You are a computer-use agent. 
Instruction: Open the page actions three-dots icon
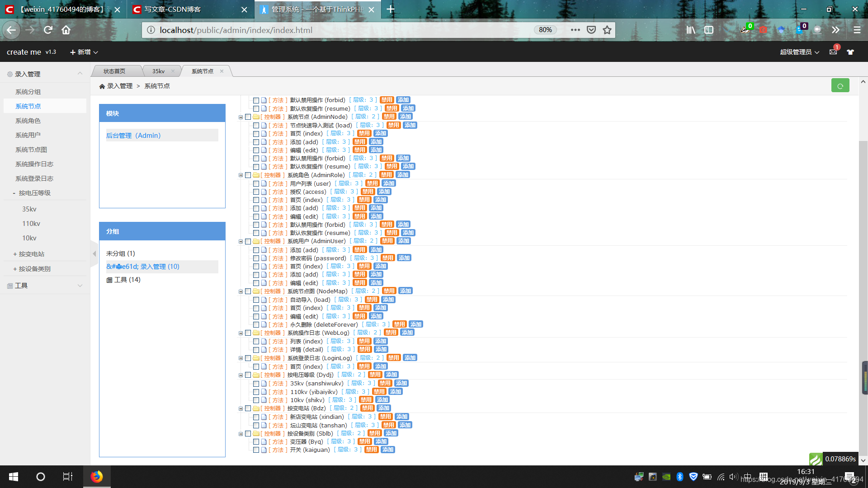575,30
